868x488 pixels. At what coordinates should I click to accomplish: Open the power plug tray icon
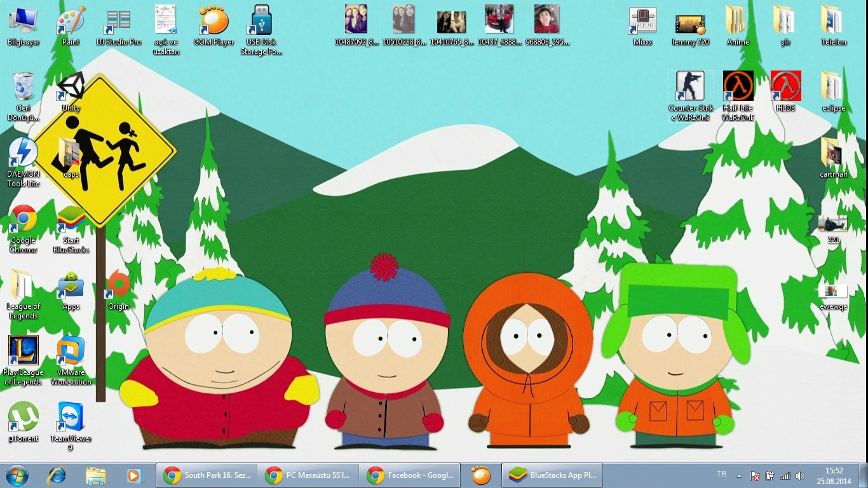770,475
